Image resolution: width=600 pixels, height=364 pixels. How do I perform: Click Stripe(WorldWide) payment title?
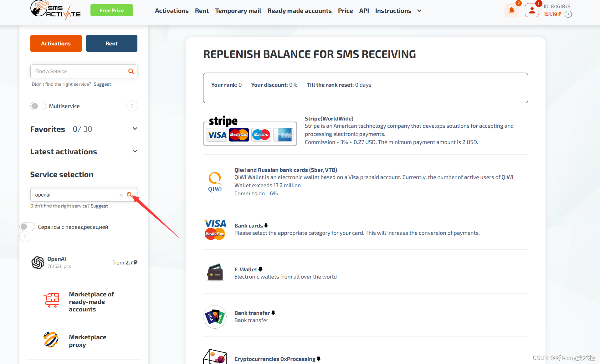click(329, 119)
